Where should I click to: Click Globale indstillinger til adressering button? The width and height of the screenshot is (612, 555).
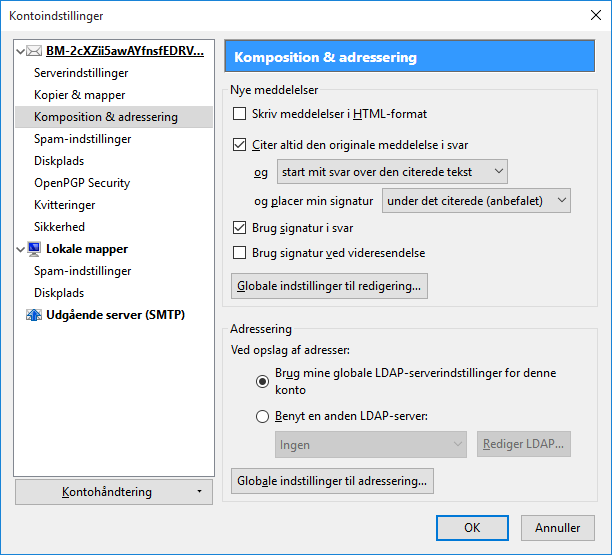(x=332, y=481)
